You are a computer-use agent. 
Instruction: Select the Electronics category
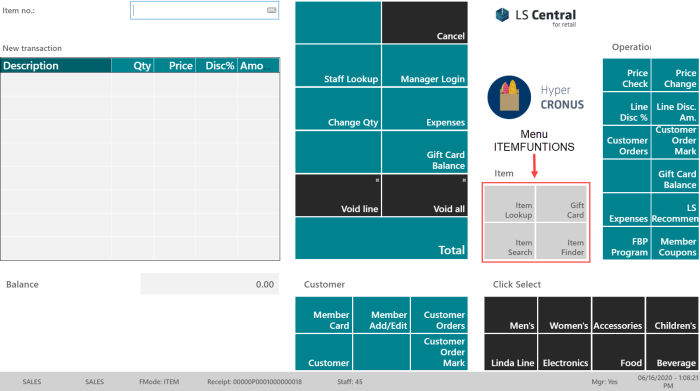[x=564, y=352]
